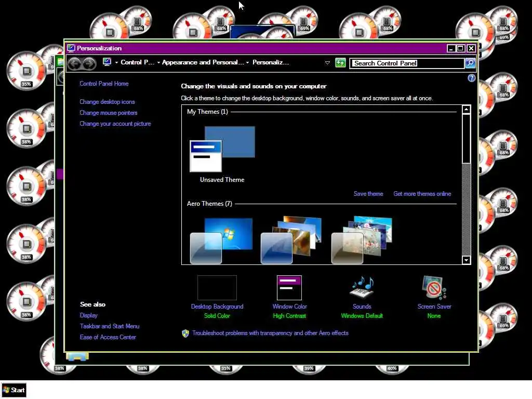Minimize the Personalization window

[x=451, y=48]
